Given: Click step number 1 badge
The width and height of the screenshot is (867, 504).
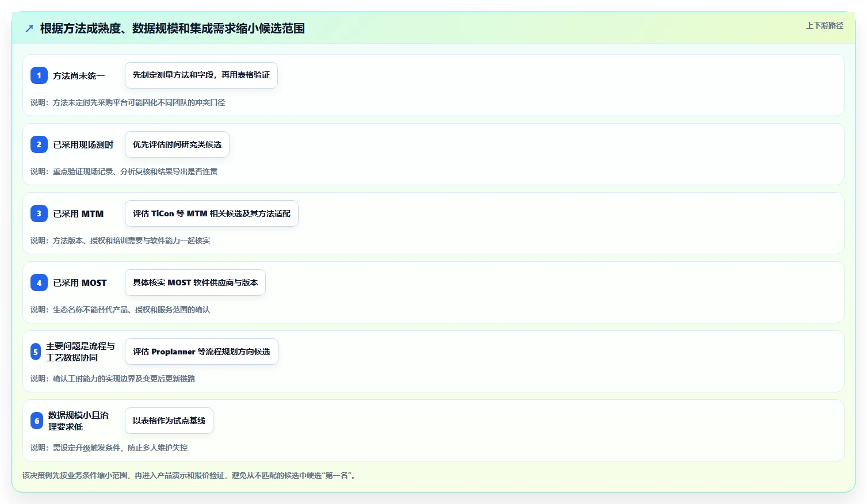Looking at the screenshot, I should pyautogui.click(x=39, y=75).
